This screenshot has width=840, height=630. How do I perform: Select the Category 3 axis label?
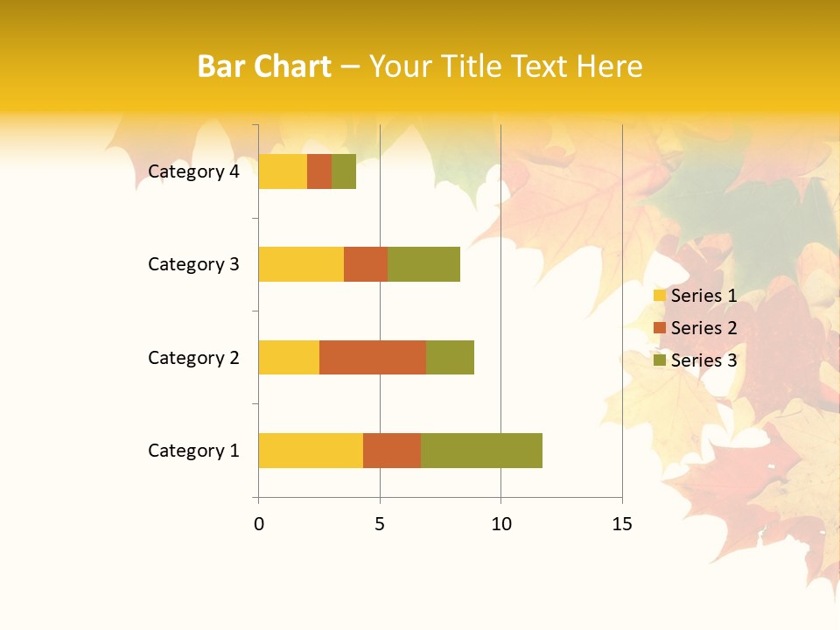(193, 264)
